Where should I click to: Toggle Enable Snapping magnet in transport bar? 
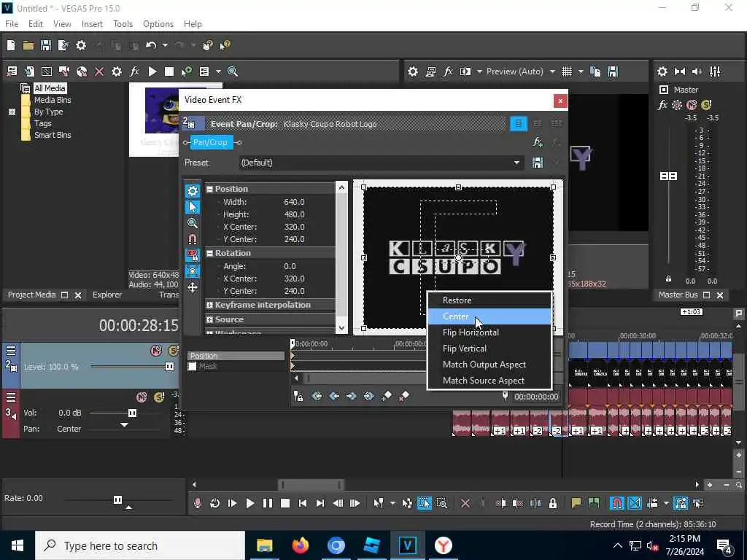pyautogui.click(x=617, y=503)
